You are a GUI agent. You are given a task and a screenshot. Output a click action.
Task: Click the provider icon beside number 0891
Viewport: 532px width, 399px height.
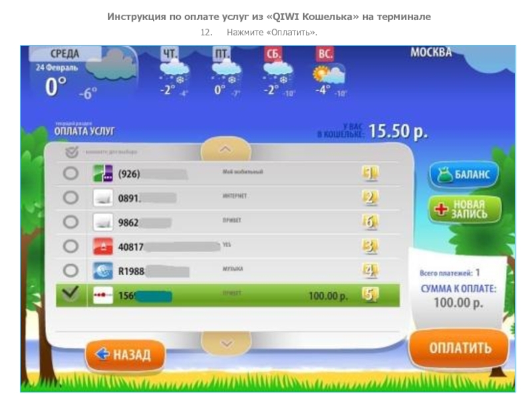(x=103, y=198)
